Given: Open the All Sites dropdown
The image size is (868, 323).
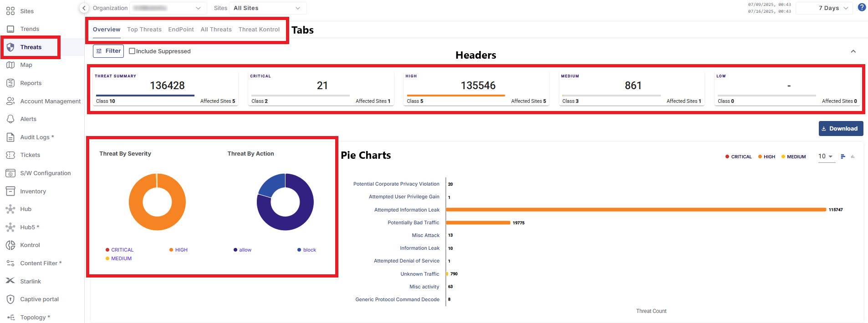Looking at the screenshot, I should tap(267, 8).
